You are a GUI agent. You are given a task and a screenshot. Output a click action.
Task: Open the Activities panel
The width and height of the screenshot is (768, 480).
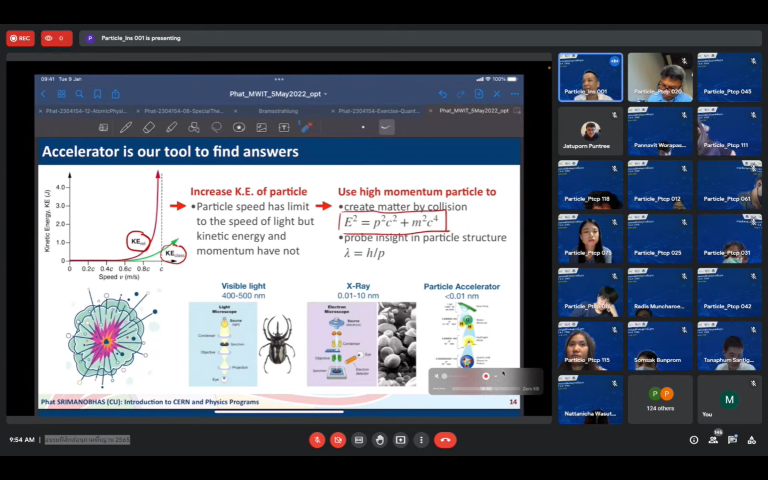(751, 440)
